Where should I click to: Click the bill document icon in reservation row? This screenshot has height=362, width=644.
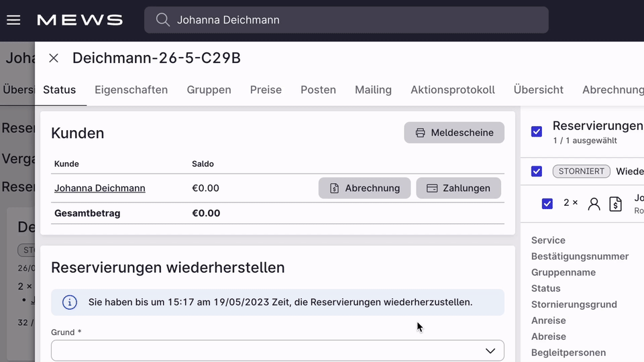(615, 204)
